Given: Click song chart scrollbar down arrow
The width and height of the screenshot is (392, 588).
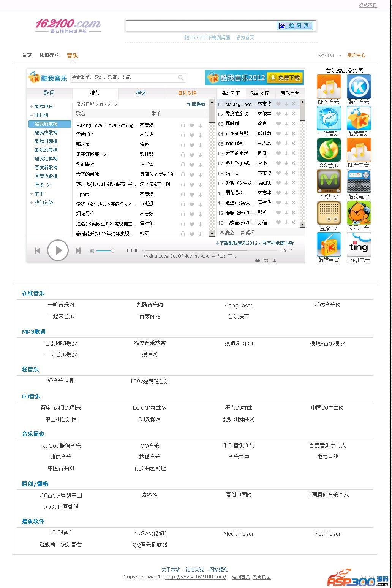Looking at the screenshot, I should coord(212,233).
